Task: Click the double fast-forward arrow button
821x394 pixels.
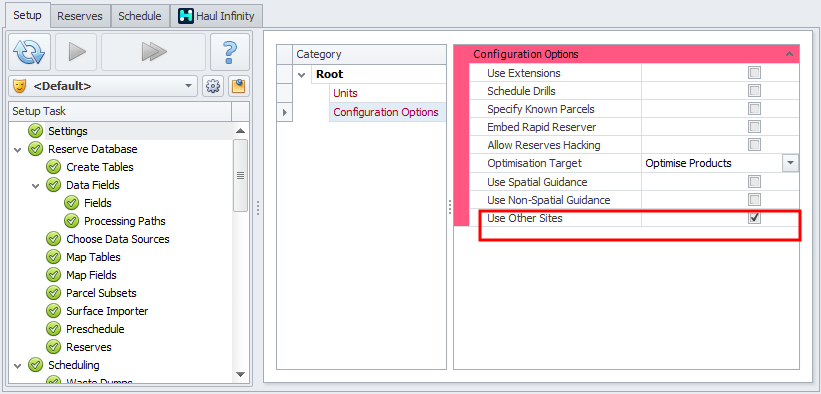Action: pyautogui.click(x=153, y=52)
